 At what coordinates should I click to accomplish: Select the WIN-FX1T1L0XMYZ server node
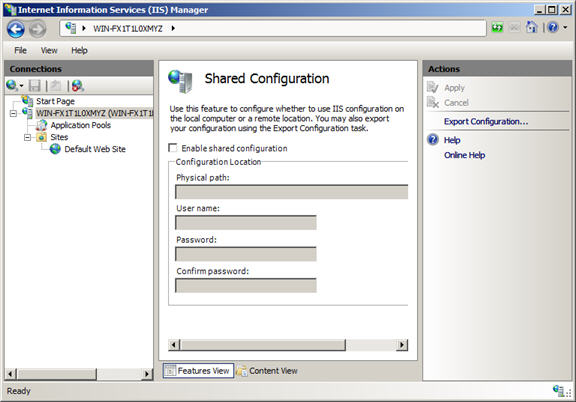click(94, 113)
